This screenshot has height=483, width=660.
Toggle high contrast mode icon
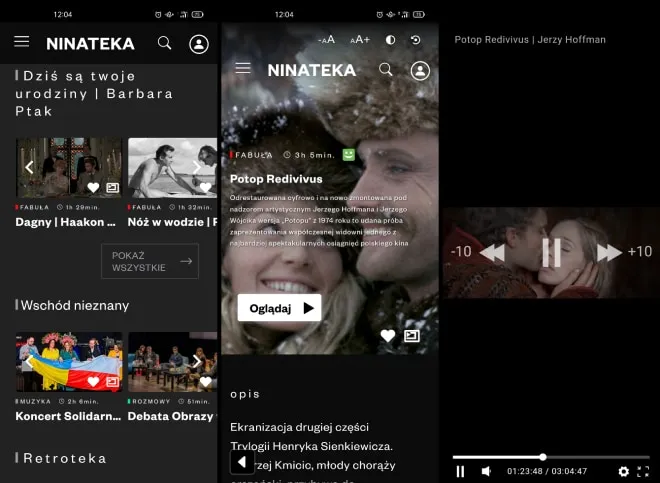click(390, 39)
